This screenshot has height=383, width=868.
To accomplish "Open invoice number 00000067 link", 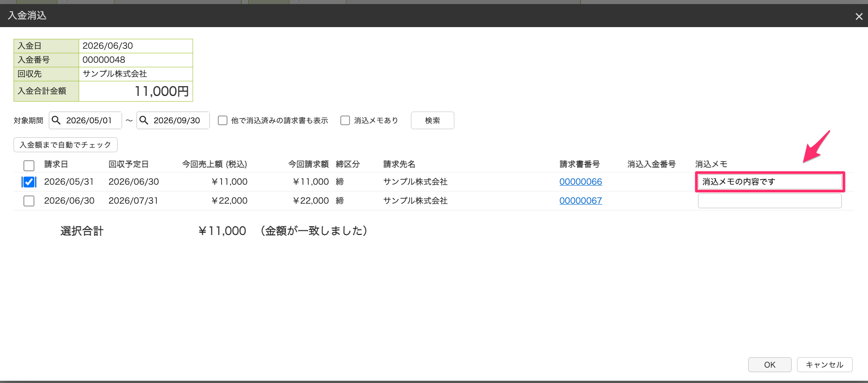I will point(580,201).
